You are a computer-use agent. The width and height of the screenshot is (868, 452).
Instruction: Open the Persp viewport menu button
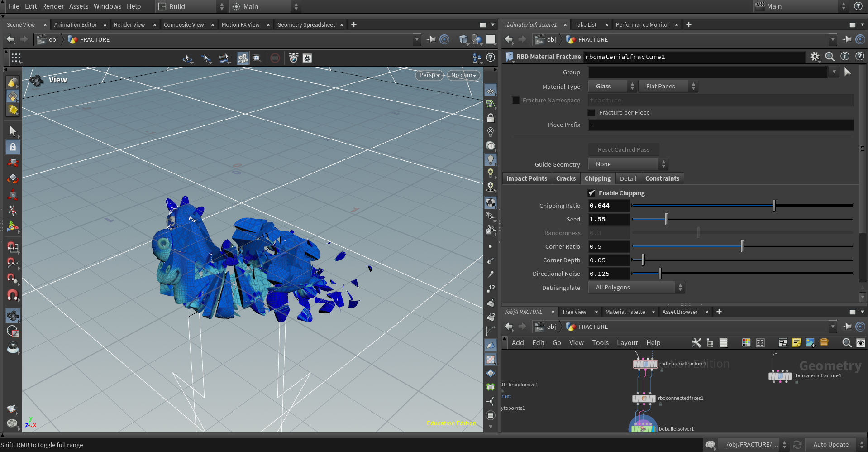[429, 75]
